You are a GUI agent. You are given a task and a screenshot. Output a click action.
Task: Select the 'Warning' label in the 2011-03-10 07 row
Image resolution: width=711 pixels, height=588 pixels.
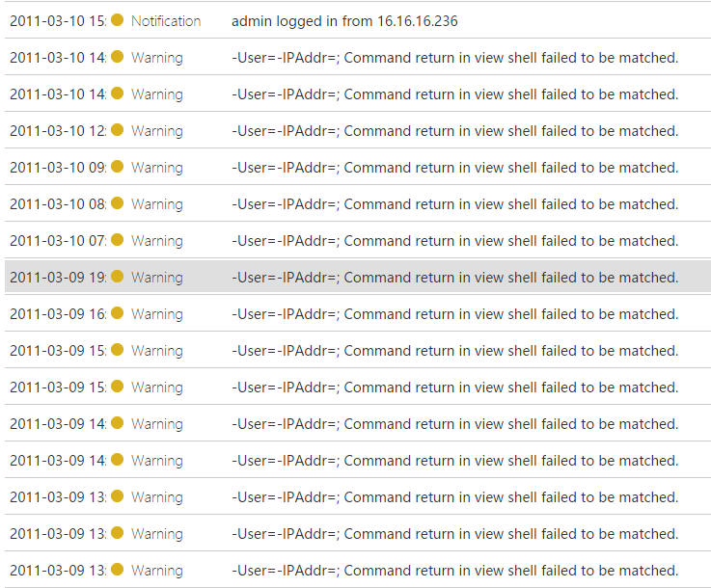coord(157,241)
